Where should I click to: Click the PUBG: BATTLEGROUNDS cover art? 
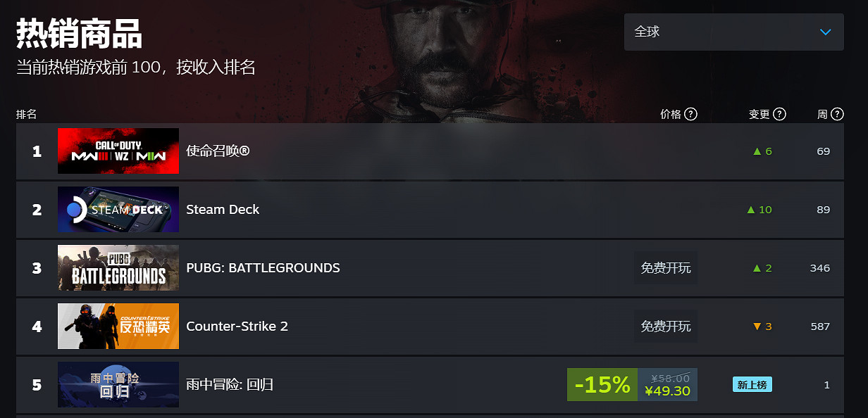pyautogui.click(x=118, y=267)
